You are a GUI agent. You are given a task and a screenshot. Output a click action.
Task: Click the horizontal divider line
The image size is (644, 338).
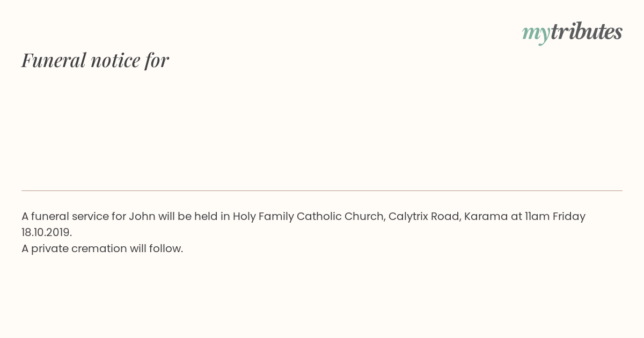[x=322, y=190]
